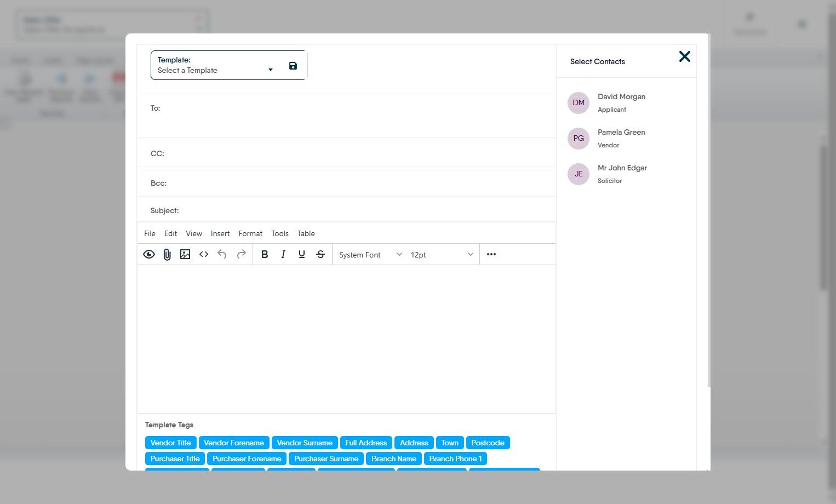
Task: Show more toolbar options with ellipsis
Action: [x=491, y=254]
